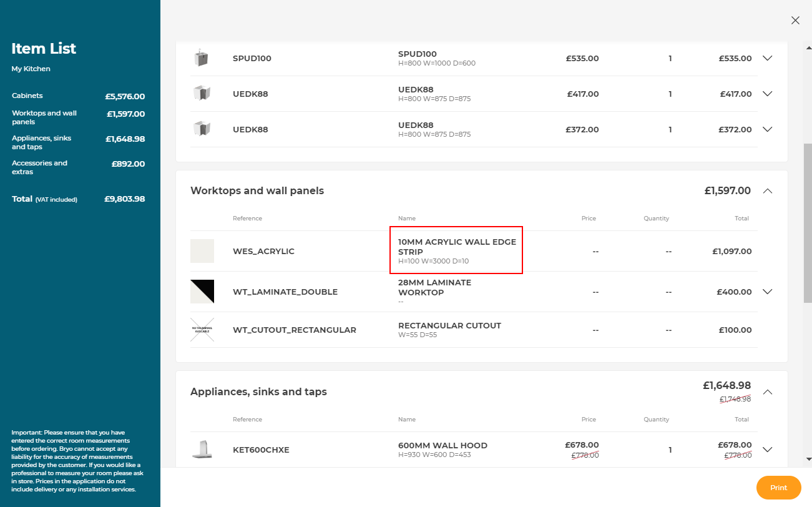
Task: Collapse Appliances, sinks and taps section
Action: 768,392
